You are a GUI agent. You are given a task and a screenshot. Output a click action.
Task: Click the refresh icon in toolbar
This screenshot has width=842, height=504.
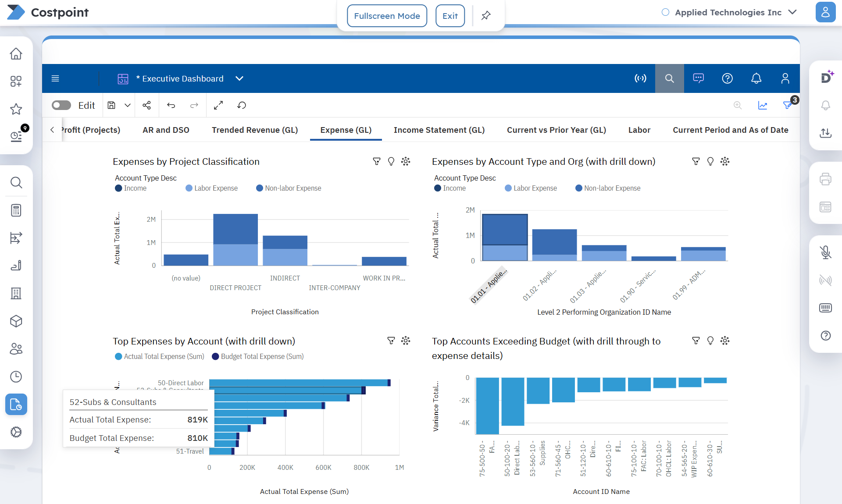pyautogui.click(x=242, y=105)
